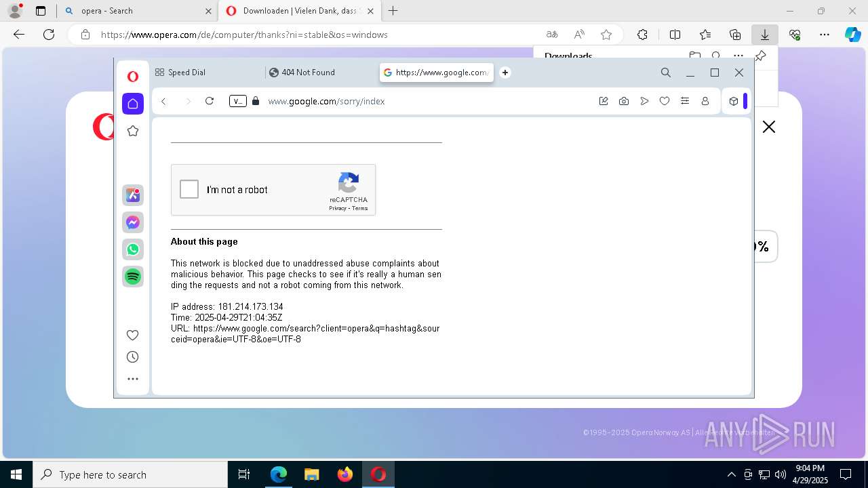Refresh the page in Edge
Viewport: 868px width, 488px height.
(x=49, y=35)
